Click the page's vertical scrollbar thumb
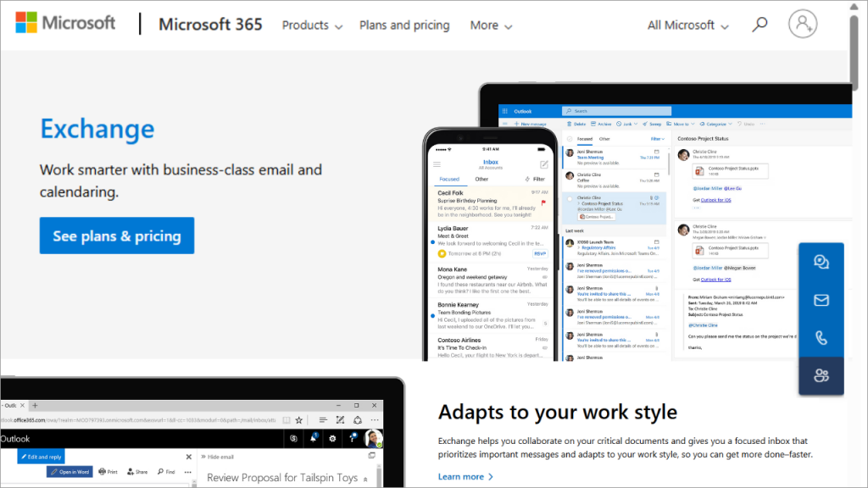868x488 pixels. tap(854, 53)
